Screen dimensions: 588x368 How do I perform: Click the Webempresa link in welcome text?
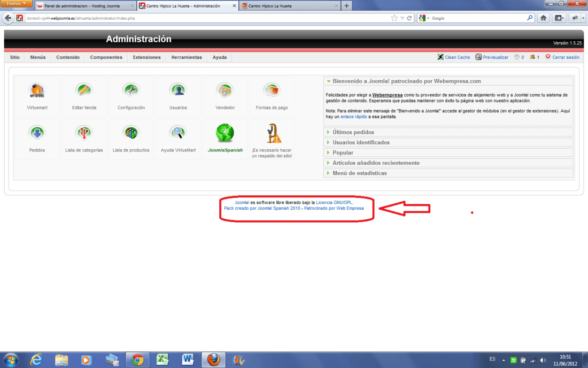pos(387,95)
